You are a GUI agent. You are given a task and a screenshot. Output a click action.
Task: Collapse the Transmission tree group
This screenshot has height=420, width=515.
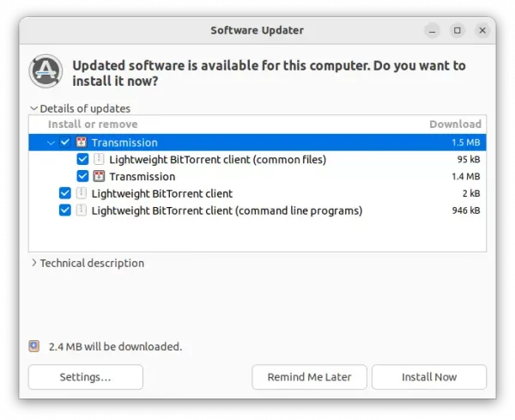tap(51, 143)
